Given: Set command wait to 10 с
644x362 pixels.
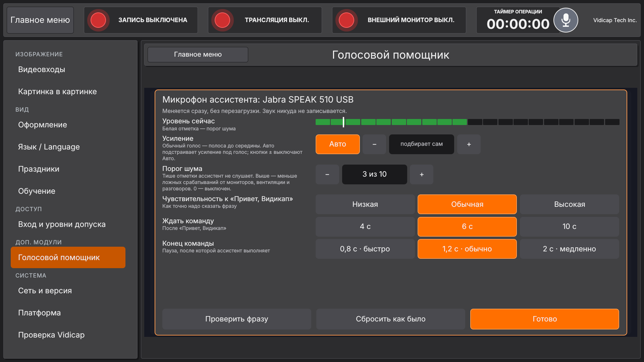Looking at the screenshot, I should click(x=570, y=227).
